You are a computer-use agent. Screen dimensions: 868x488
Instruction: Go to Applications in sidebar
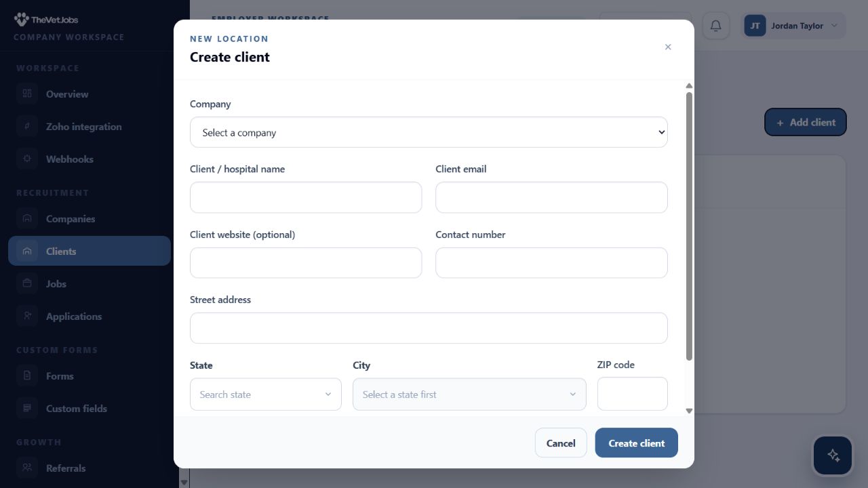pos(90,317)
